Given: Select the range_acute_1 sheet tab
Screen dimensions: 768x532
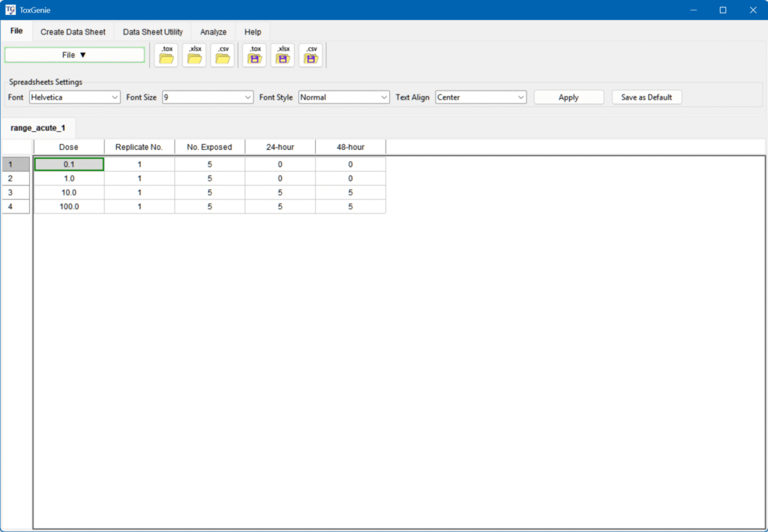Looking at the screenshot, I should coord(37,128).
